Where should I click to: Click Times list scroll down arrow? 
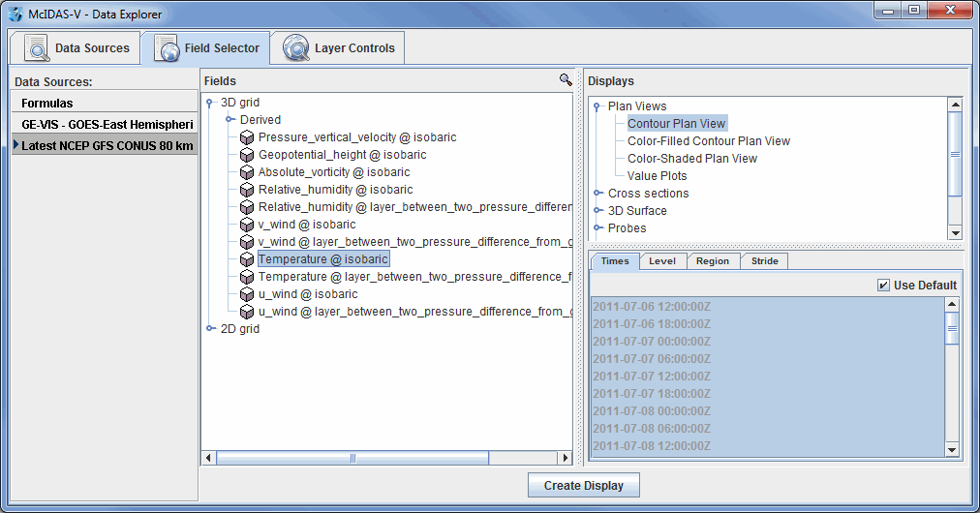point(952,450)
